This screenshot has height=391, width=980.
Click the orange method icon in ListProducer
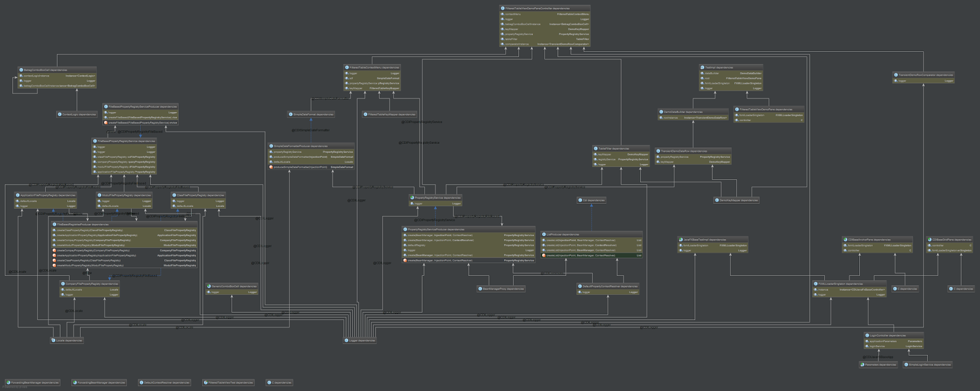coord(544,255)
